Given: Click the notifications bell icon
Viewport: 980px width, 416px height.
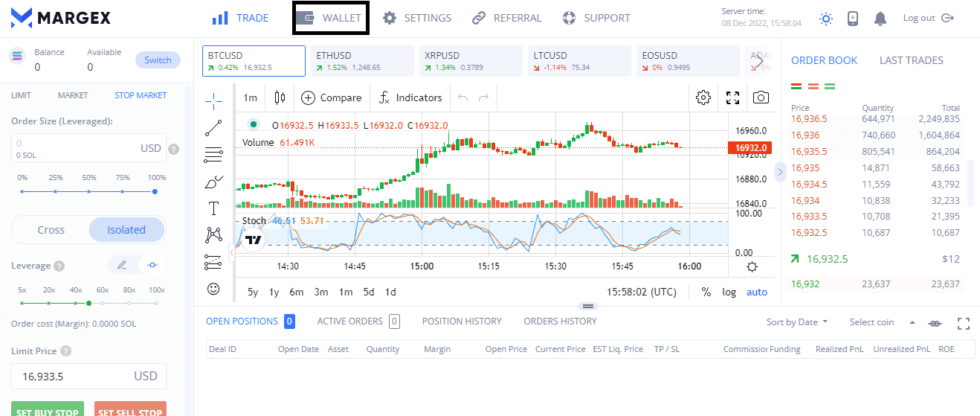Looking at the screenshot, I should click(x=880, y=19).
